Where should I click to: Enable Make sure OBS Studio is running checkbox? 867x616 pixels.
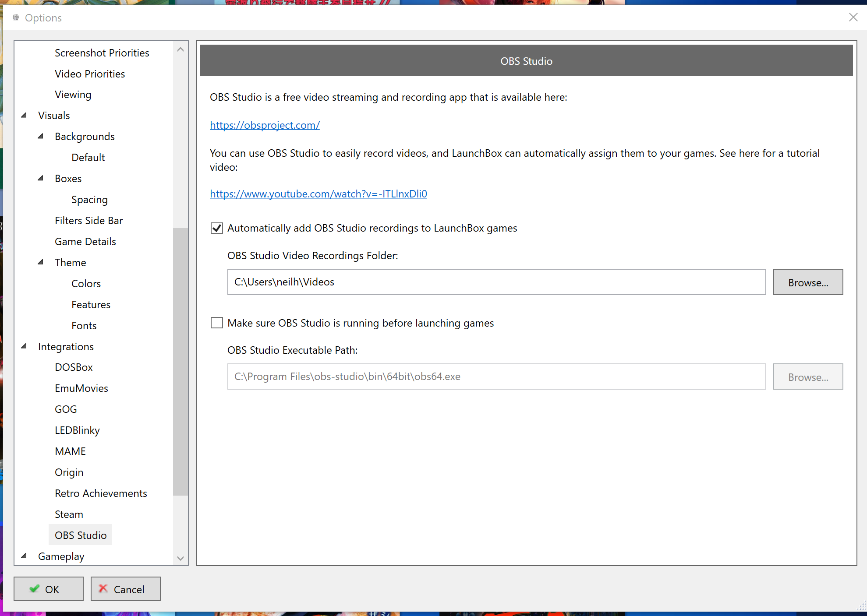point(217,323)
